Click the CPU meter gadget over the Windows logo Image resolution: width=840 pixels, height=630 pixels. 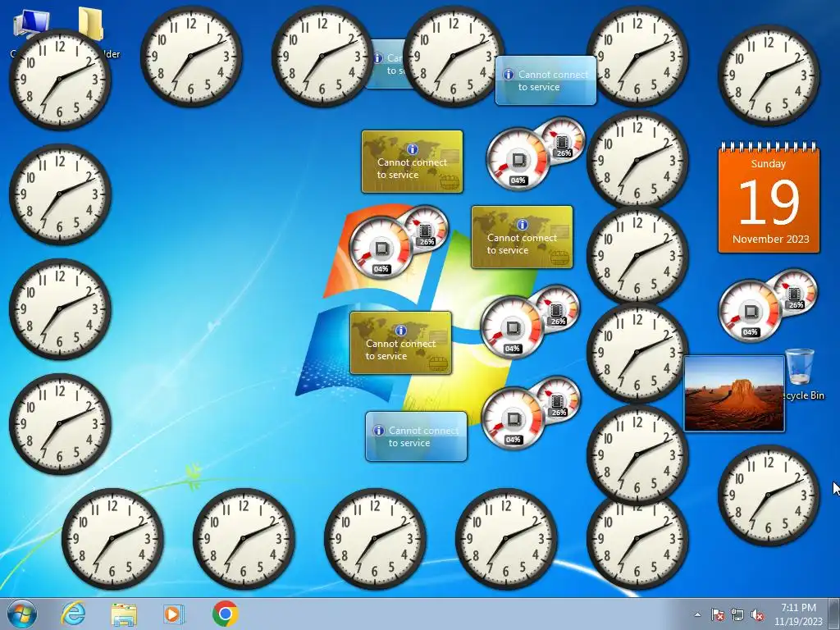pos(398,242)
